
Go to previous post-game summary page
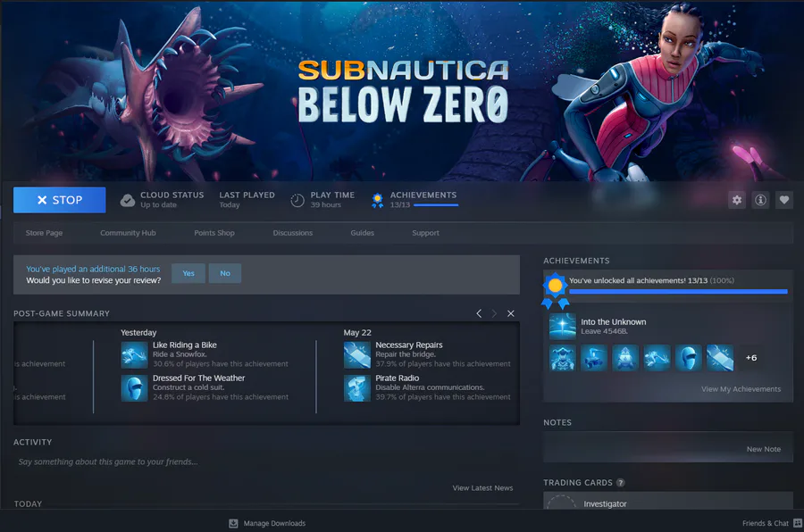479,313
